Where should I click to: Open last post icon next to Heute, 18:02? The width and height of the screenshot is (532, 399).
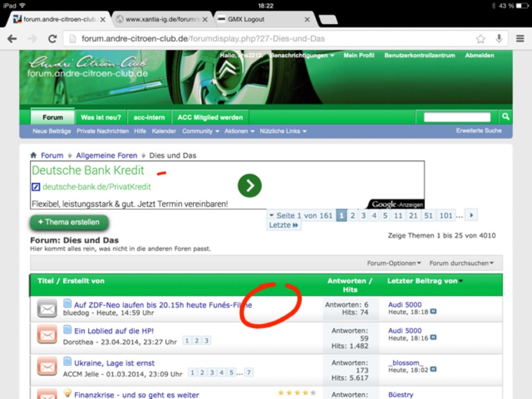click(434, 369)
